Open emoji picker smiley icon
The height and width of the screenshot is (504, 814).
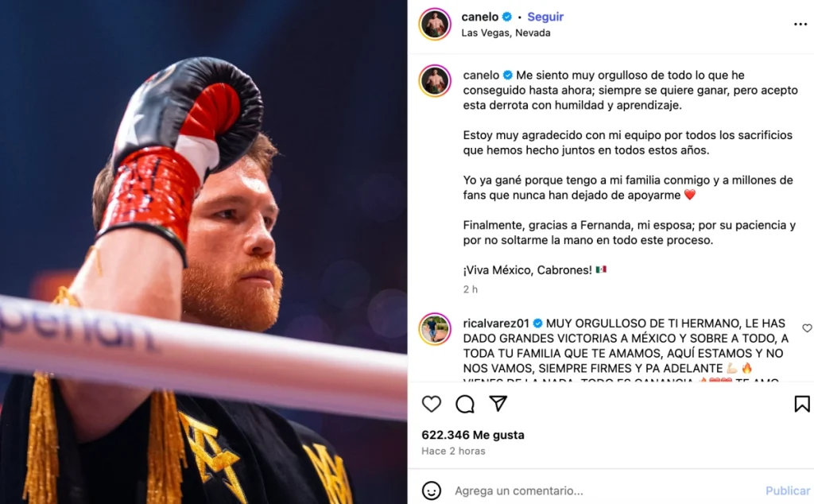[431, 490]
